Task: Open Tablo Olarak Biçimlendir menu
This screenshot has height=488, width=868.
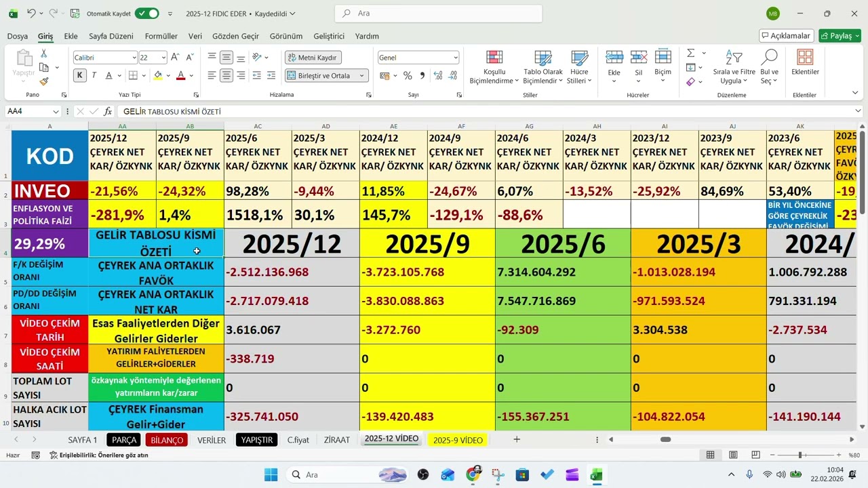Action: point(543,67)
